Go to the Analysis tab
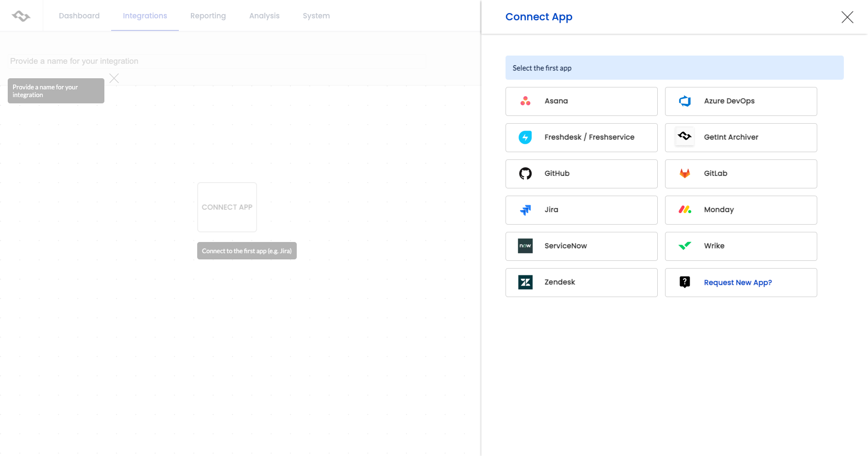Viewport: 868px width, 456px height. [264, 15]
